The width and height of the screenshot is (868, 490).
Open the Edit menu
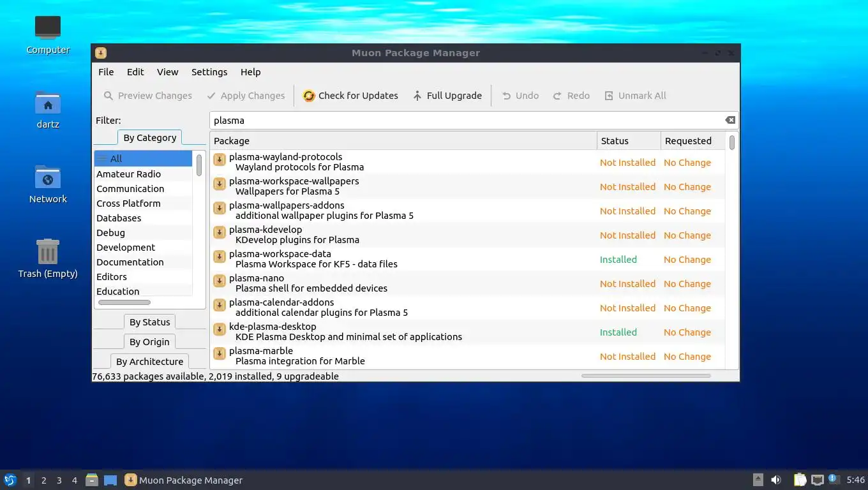pos(135,72)
